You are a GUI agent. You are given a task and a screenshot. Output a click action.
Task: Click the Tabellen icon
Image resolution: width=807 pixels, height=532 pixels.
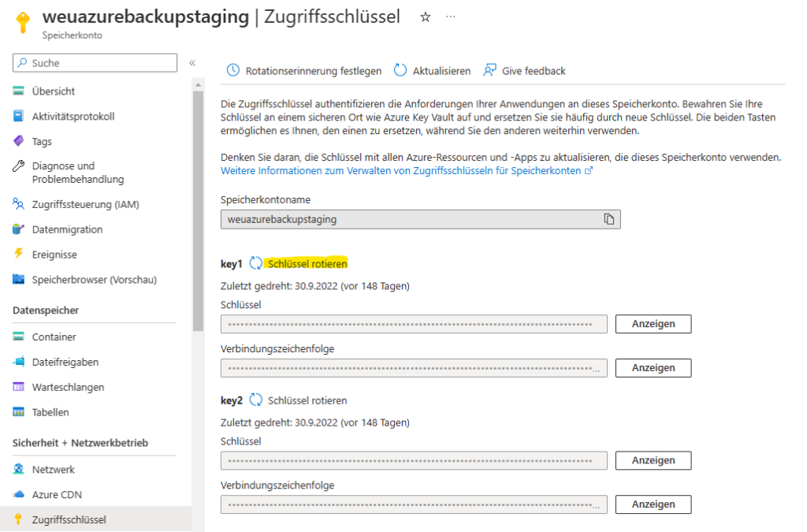19,411
